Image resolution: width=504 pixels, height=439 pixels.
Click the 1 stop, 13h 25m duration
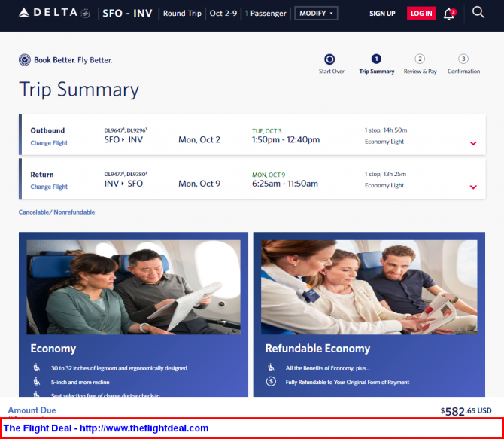click(385, 174)
